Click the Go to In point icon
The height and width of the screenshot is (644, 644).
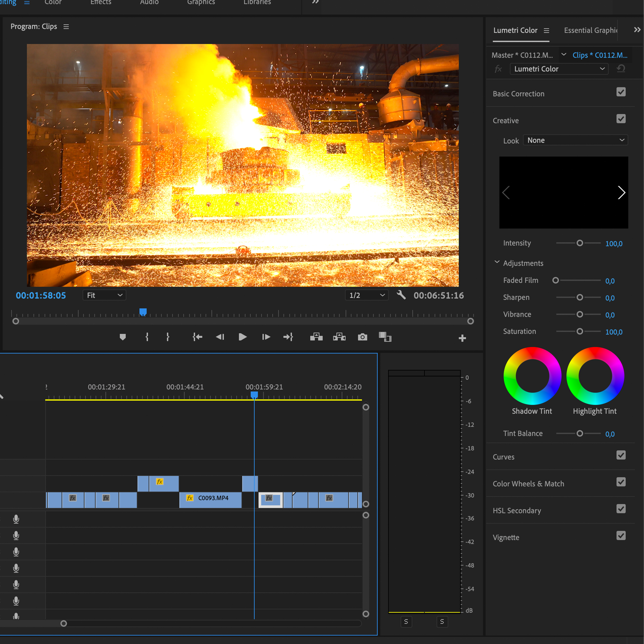pyautogui.click(x=197, y=337)
